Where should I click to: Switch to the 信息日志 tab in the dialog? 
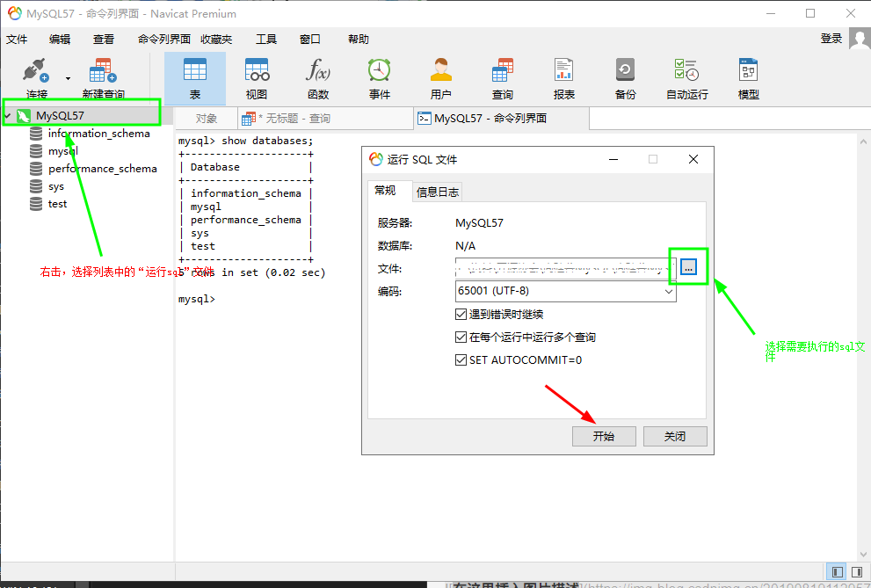437,192
